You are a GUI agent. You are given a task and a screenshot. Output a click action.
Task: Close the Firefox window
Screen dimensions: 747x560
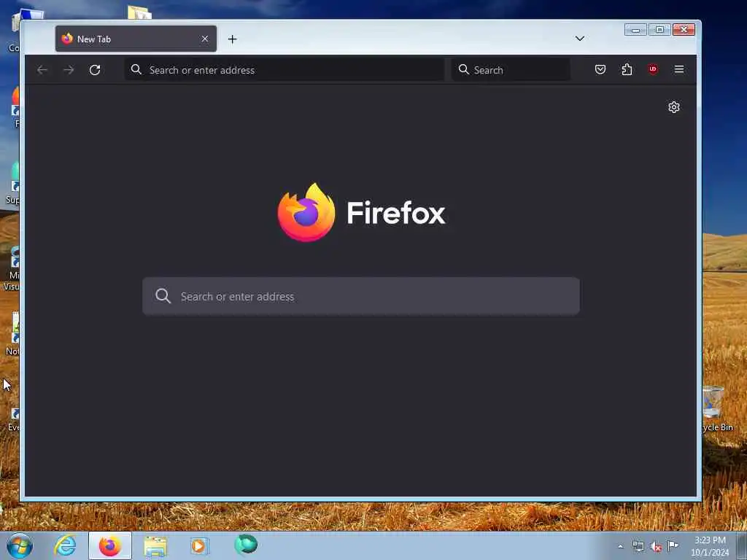pyautogui.click(x=684, y=30)
